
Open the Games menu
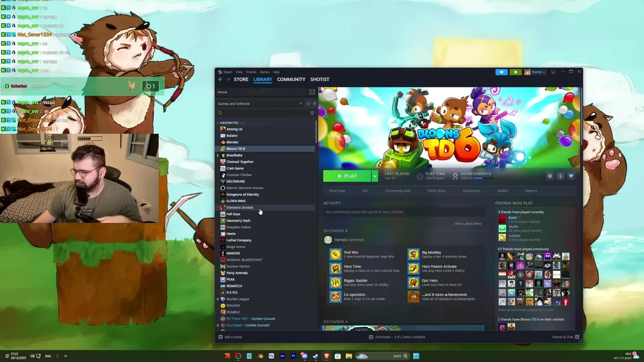pyautogui.click(x=265, y=72)
